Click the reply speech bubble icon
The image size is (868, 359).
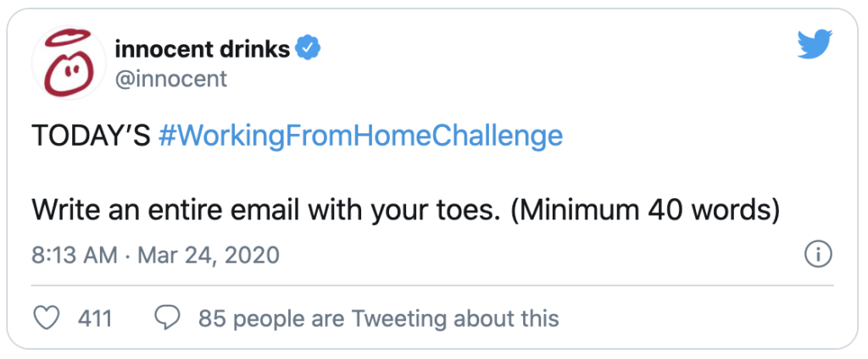(x=167, y=318)
